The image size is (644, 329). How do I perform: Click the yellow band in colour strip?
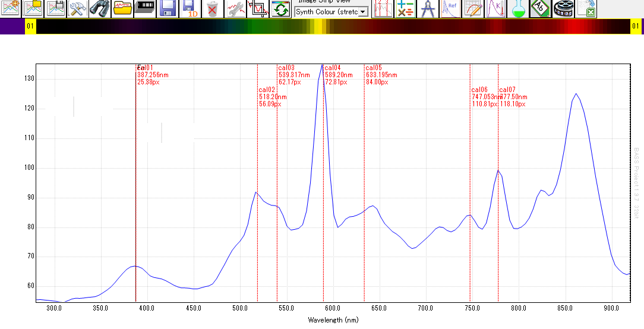click(318, 26)
